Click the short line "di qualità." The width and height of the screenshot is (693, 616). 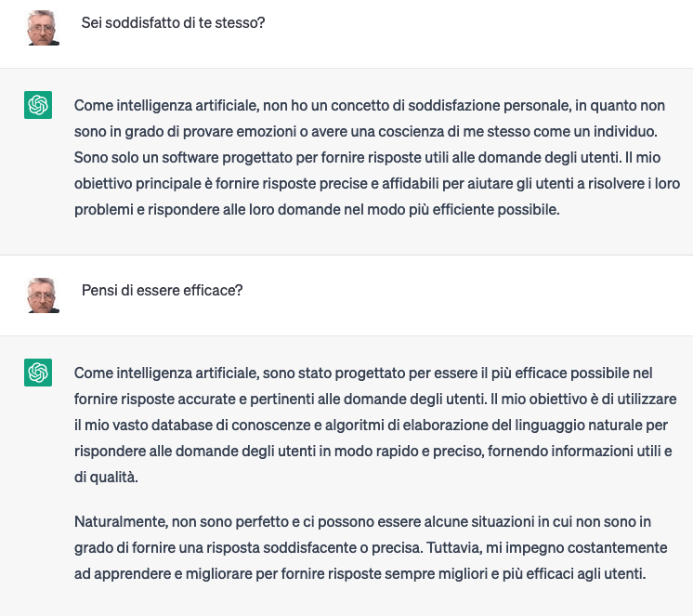click(x=107, y=478)
